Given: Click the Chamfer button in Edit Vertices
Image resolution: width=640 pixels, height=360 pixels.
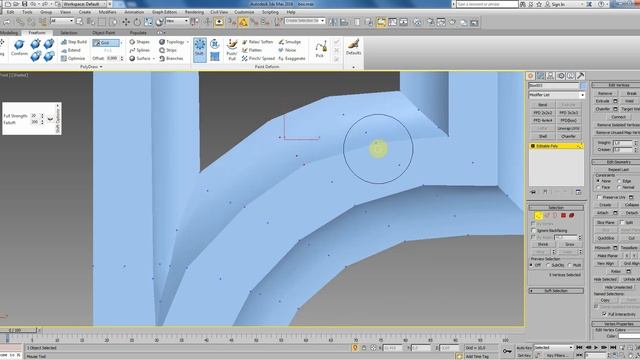Looking at the screenshot, I should click(x=602, y=109).
